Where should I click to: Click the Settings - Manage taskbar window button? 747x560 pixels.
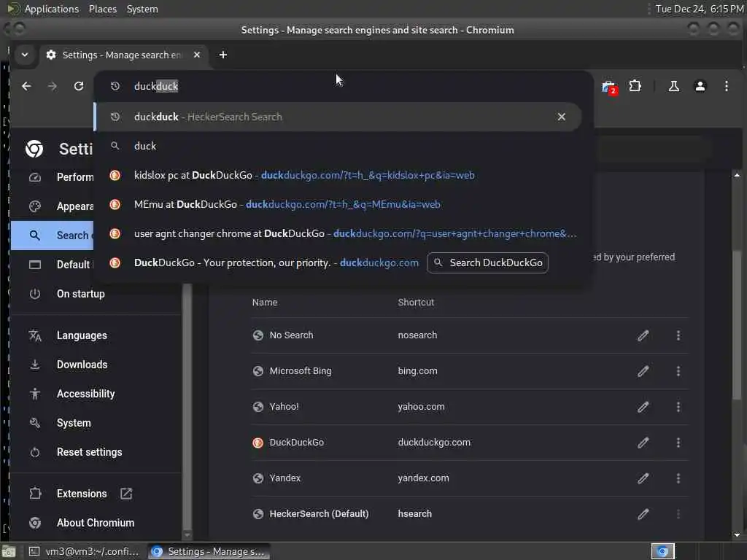[x=208, y=551]
